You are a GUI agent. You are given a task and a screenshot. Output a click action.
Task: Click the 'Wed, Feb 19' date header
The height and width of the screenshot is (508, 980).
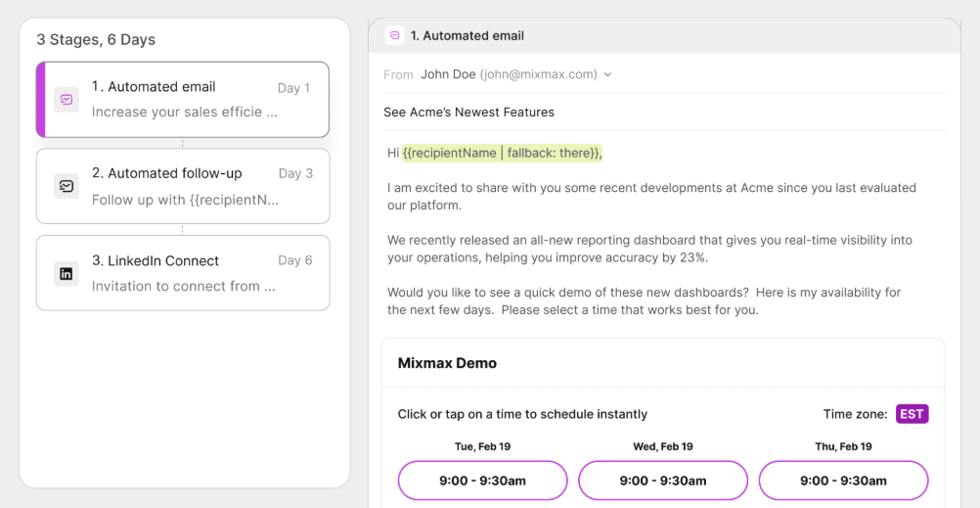point(663,446)
